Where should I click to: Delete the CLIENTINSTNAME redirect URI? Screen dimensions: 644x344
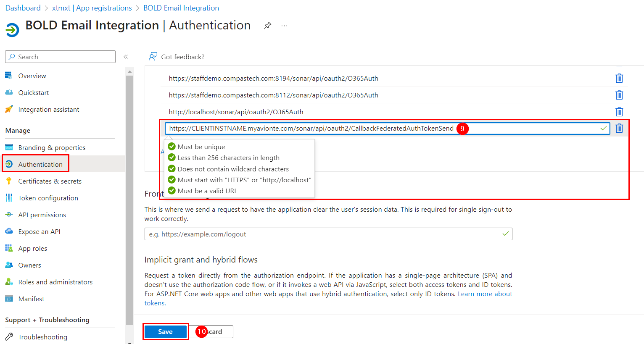tap(619, 128)
